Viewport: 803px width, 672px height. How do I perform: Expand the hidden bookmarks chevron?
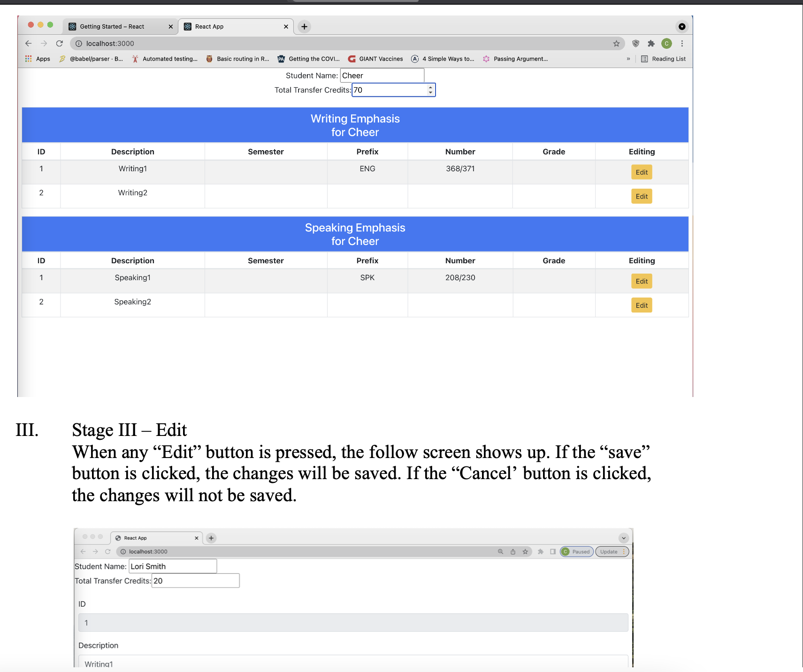click(628, 59)
